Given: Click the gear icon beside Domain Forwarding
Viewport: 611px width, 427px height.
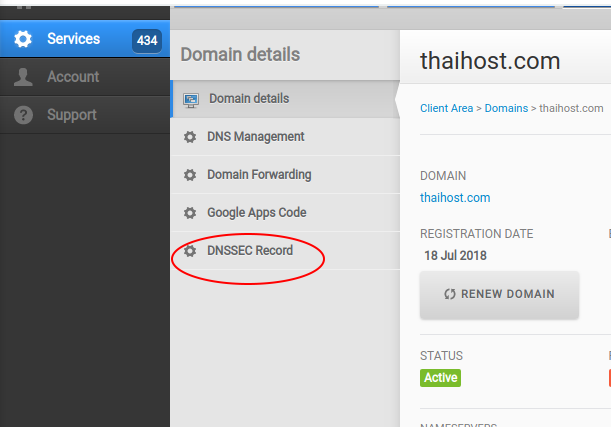Looking at the screenshot, I should (x=190, y=175).
